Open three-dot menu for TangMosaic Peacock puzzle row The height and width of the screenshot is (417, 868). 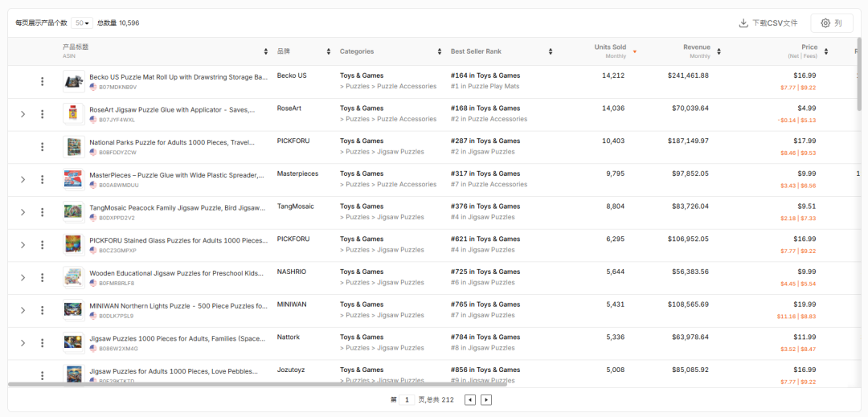(43, 212)
